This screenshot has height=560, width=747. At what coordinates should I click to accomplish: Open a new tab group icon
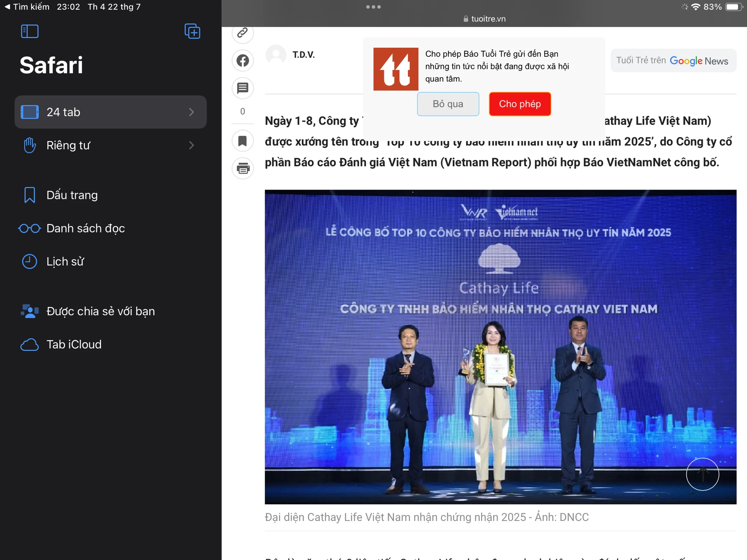pos(193,31)
